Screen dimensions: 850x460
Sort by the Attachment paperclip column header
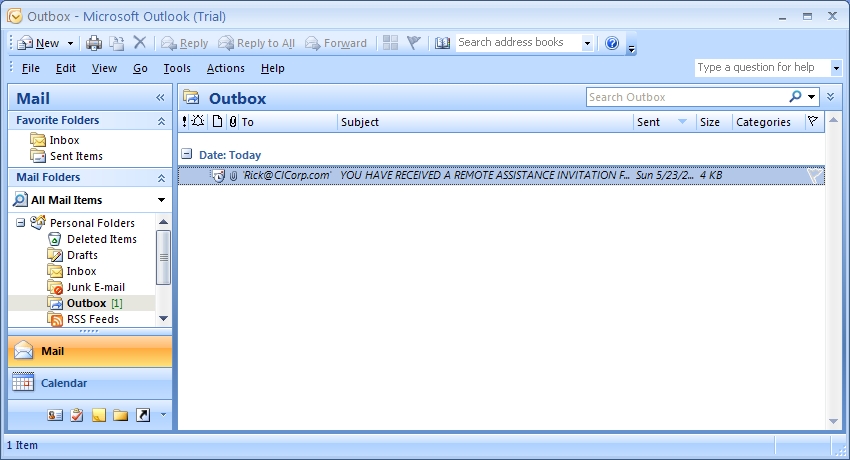coord(233,122)
